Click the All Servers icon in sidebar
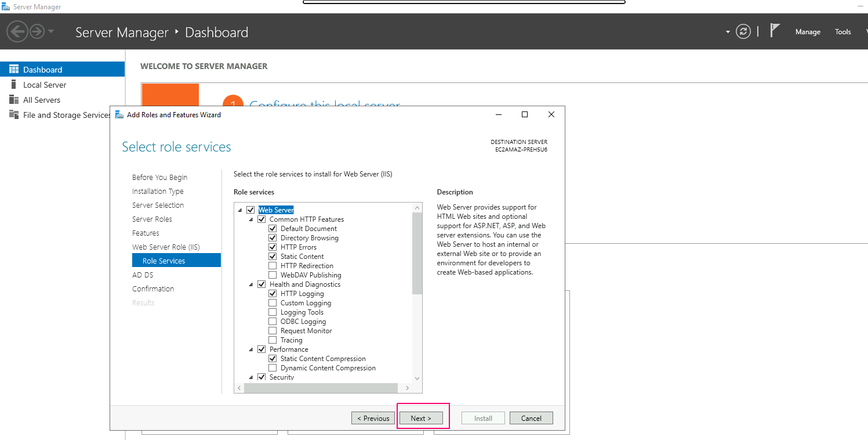 coord(14,99)
